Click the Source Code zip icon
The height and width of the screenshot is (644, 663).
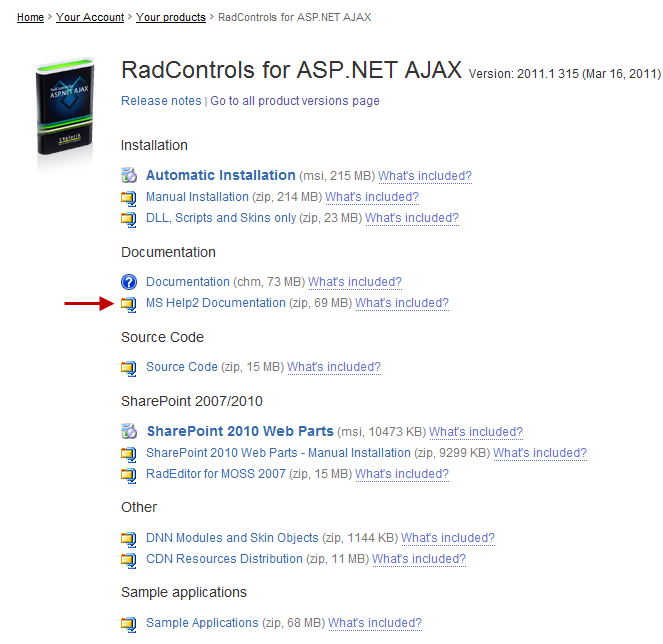(x=129, y=367)
